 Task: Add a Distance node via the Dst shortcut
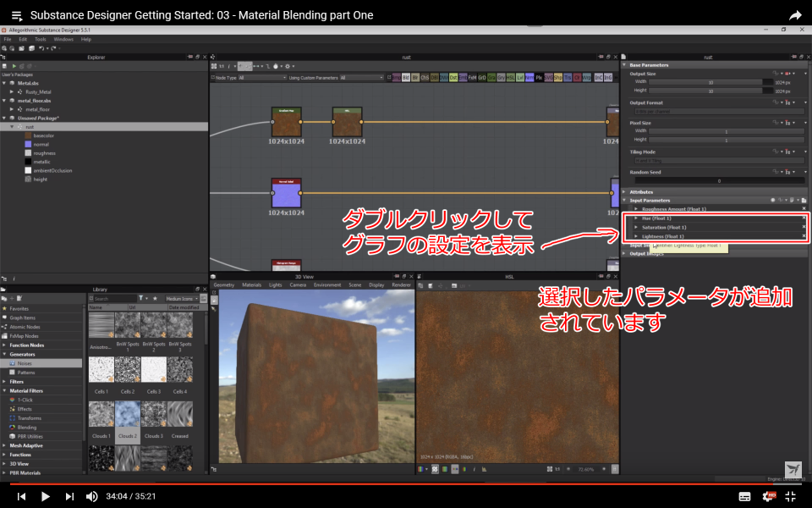coord(453,77)
